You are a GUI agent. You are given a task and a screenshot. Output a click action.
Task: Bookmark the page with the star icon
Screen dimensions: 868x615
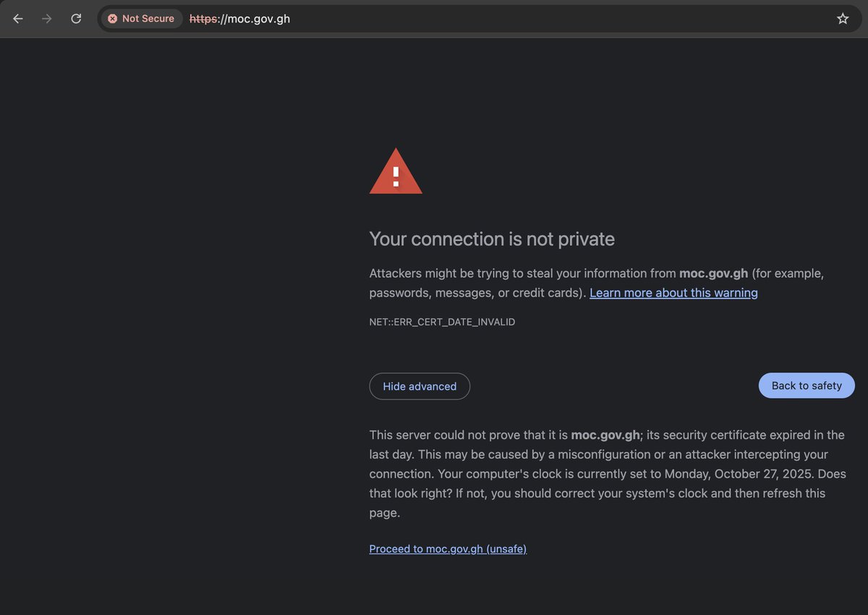click(x=843, y=18)
